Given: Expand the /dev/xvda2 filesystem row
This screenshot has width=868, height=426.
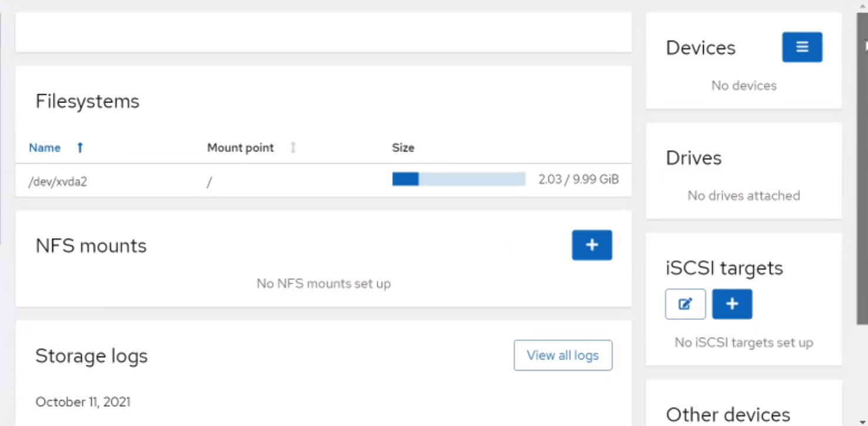Looking at the screenshot, I should 58,181.
